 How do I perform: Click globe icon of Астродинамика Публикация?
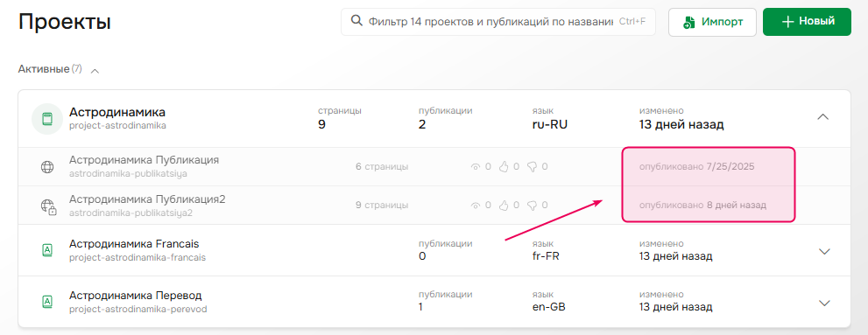pyautogui.click(x=47, y=167)
